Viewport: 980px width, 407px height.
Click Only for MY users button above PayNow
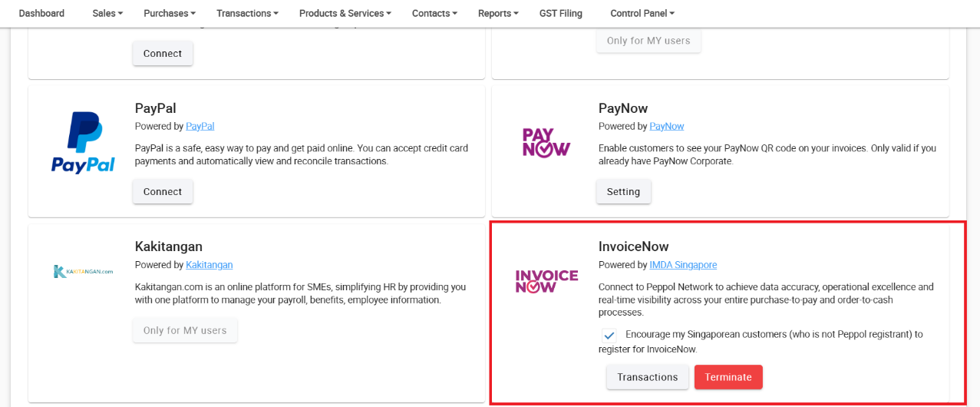coord(648,41)
